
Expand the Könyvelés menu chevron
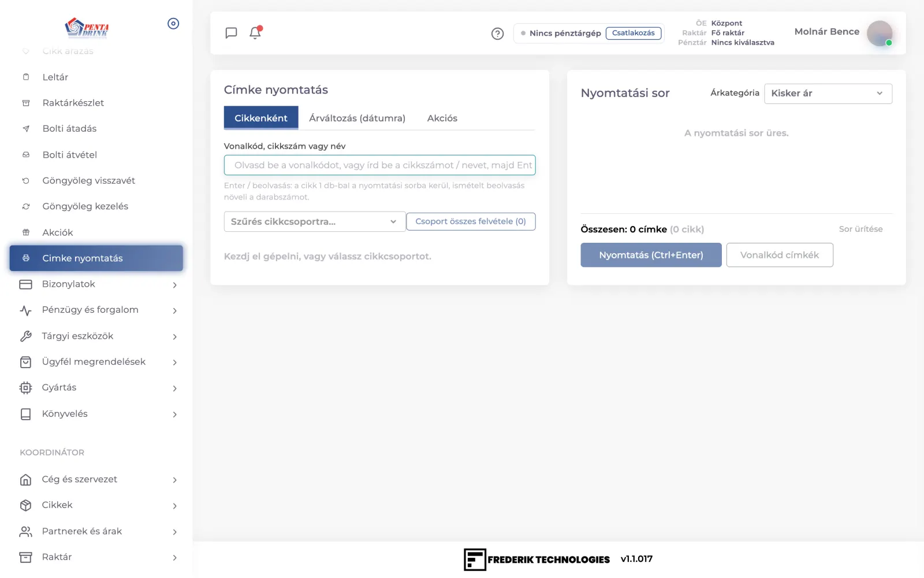tap(174, 414)
